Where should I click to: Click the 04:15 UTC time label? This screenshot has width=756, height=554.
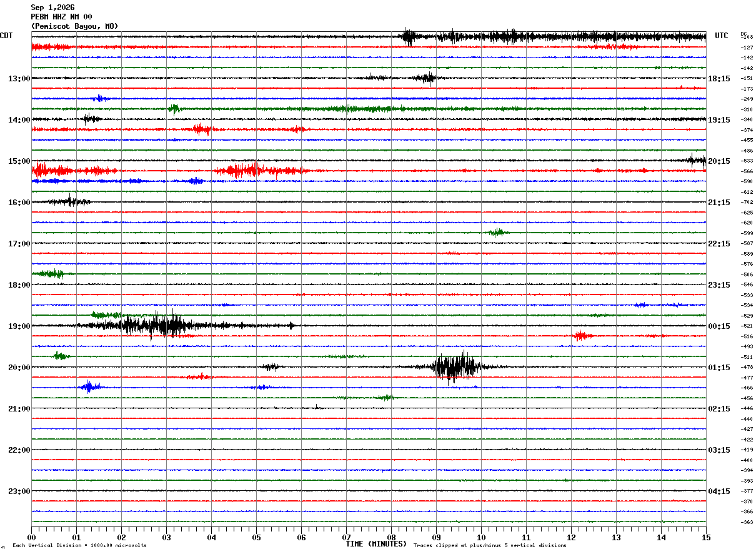coord(719,491)
